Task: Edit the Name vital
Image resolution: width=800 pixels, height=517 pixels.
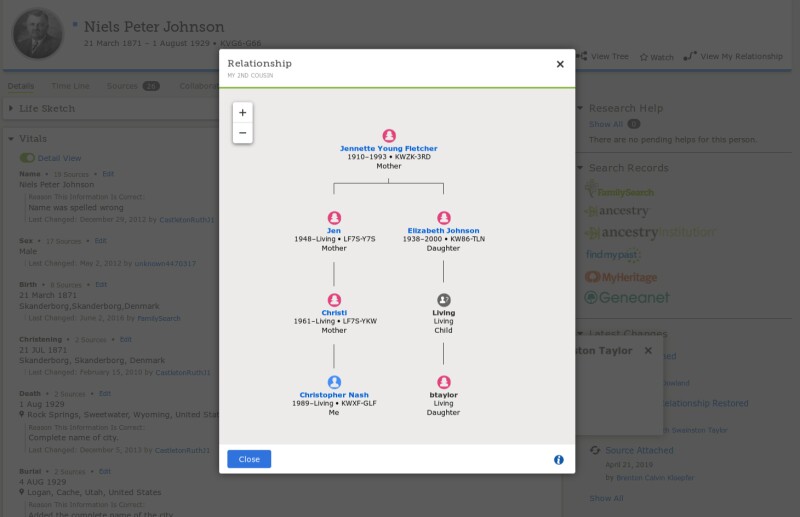Action: point(108,174)
